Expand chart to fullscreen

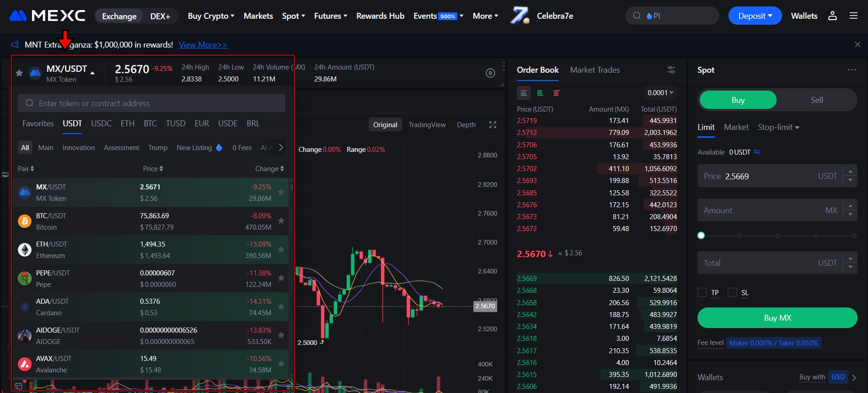pos(493,125)
